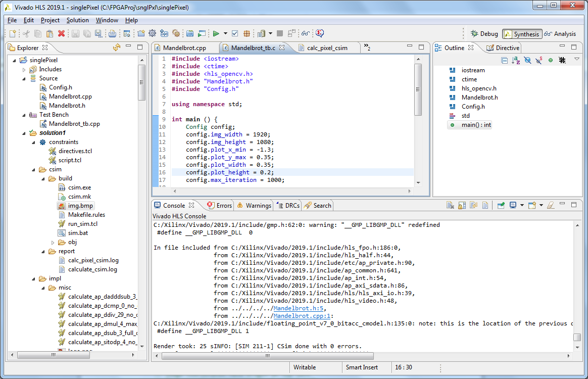Open dropdown arrow next to Run Synthesis button

click(x=225, y=34)
